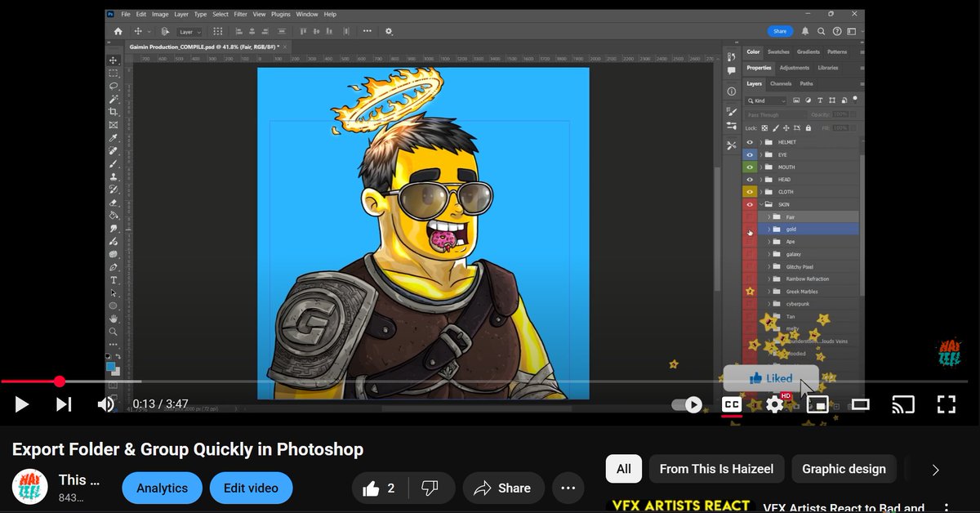Show more chips with right arrow
This screenshot has height=513, width=980.
pos(936,469)
